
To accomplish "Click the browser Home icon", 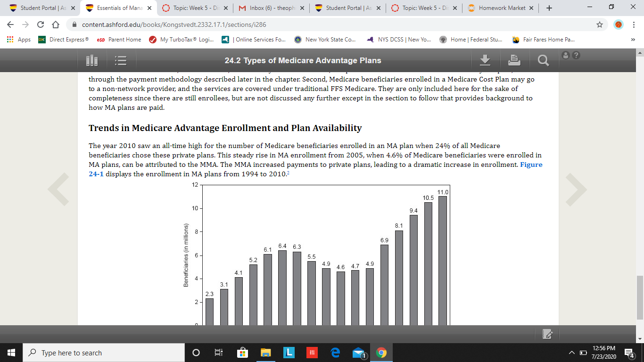I will pyautogui.click(x=56, y=25).
